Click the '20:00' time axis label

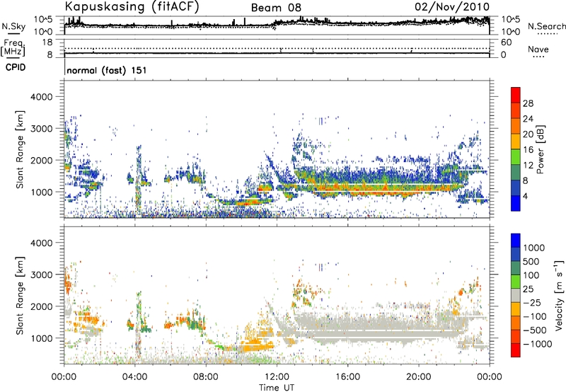click(418, 377)
